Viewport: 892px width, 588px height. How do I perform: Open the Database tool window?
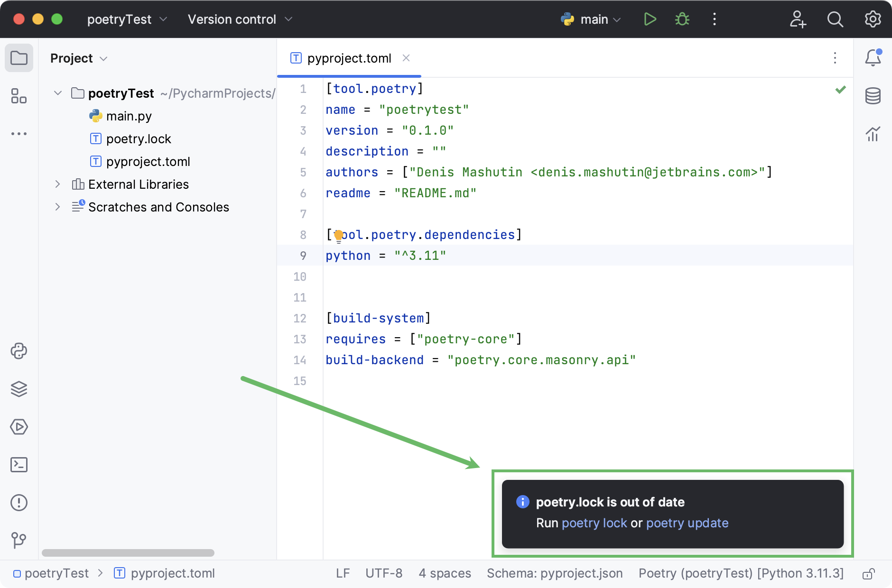tap(873, 96)
